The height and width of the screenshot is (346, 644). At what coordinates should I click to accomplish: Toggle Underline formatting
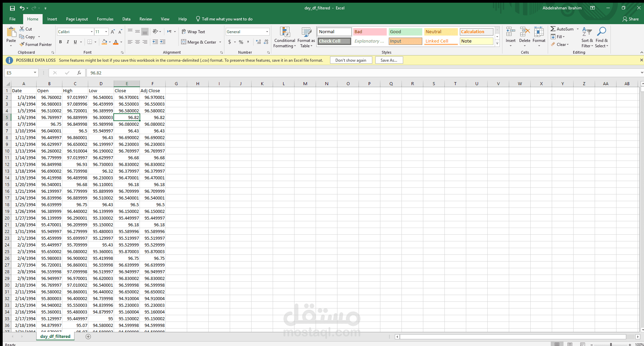(x=75, y=42)
